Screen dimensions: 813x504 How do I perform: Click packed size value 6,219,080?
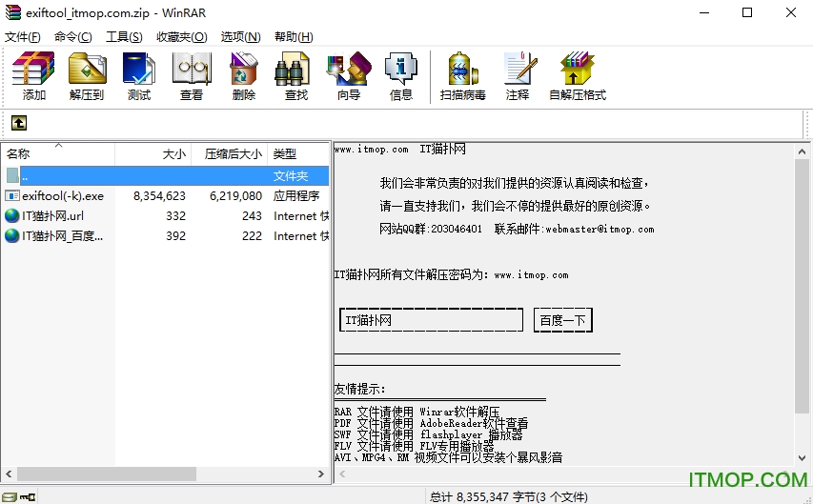point(235,196)
